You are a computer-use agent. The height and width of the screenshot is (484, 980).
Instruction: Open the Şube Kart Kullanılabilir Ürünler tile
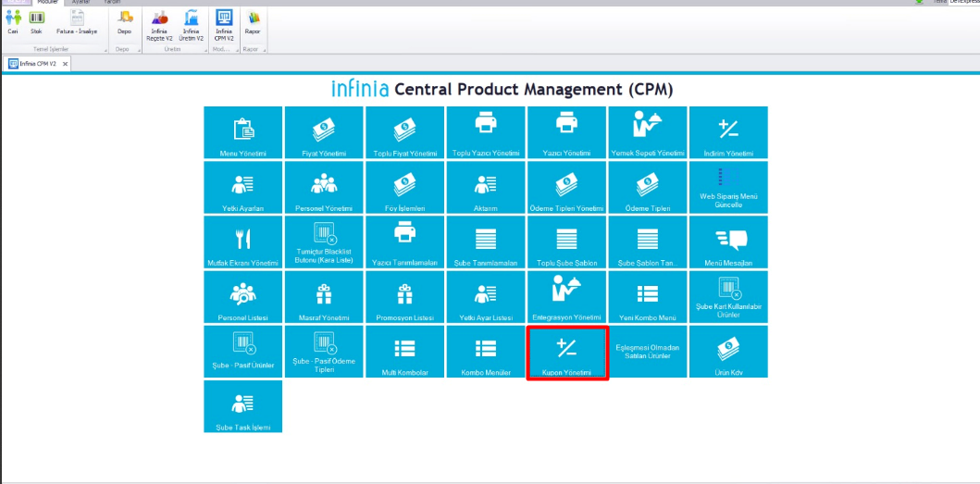pyautogui.click(x=728, y=297)
